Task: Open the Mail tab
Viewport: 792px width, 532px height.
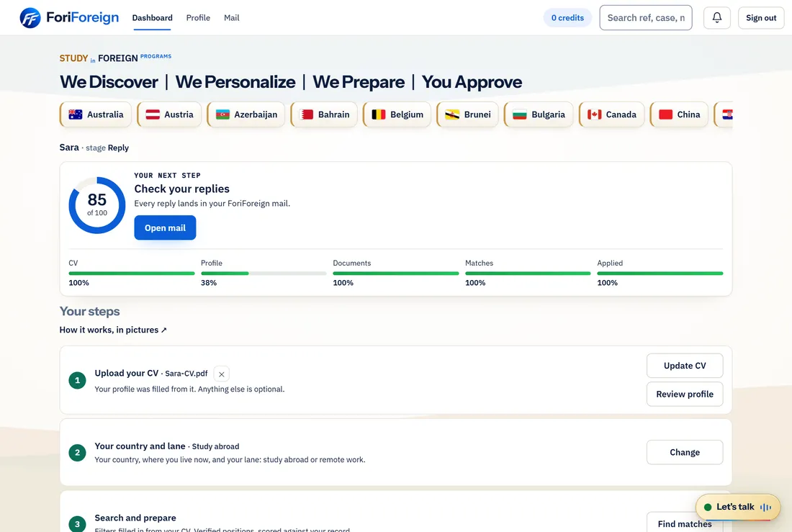Action: coord(231,18)
